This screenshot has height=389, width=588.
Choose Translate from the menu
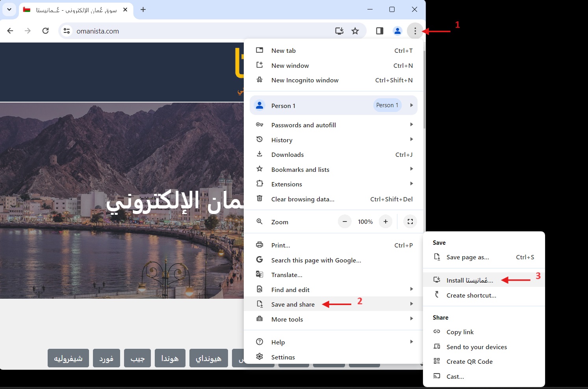(x=334, y=275)
